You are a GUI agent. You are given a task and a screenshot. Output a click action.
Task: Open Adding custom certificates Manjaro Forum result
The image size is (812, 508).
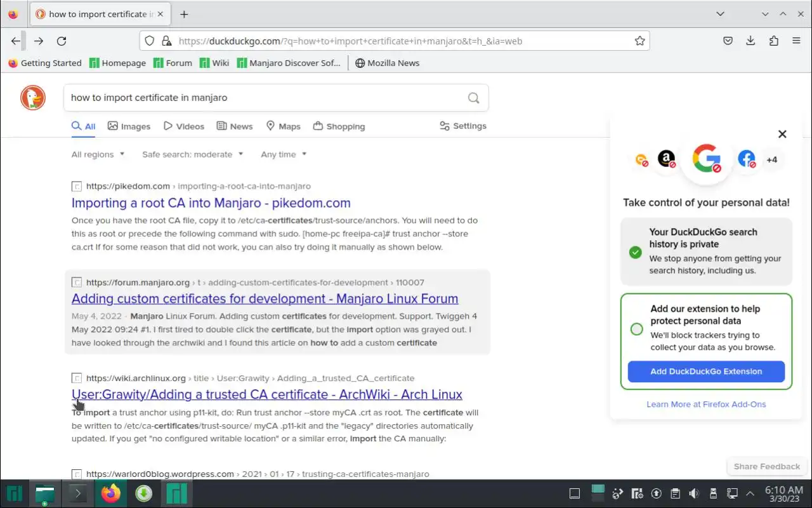pyautogui.click(x=265, y=299)
